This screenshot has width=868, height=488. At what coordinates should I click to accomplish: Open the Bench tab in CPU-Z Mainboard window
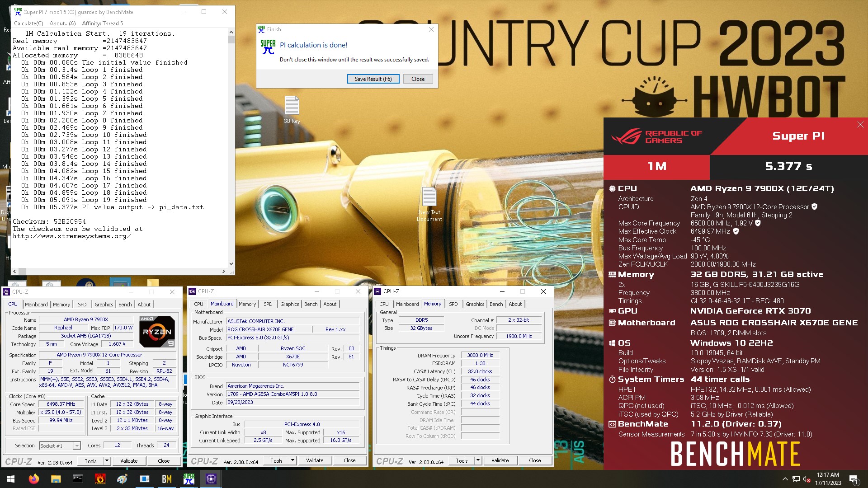pos(311,304)
